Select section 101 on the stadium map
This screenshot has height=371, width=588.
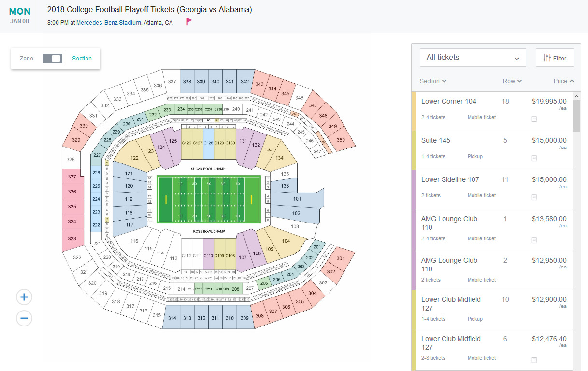point(297,199)
